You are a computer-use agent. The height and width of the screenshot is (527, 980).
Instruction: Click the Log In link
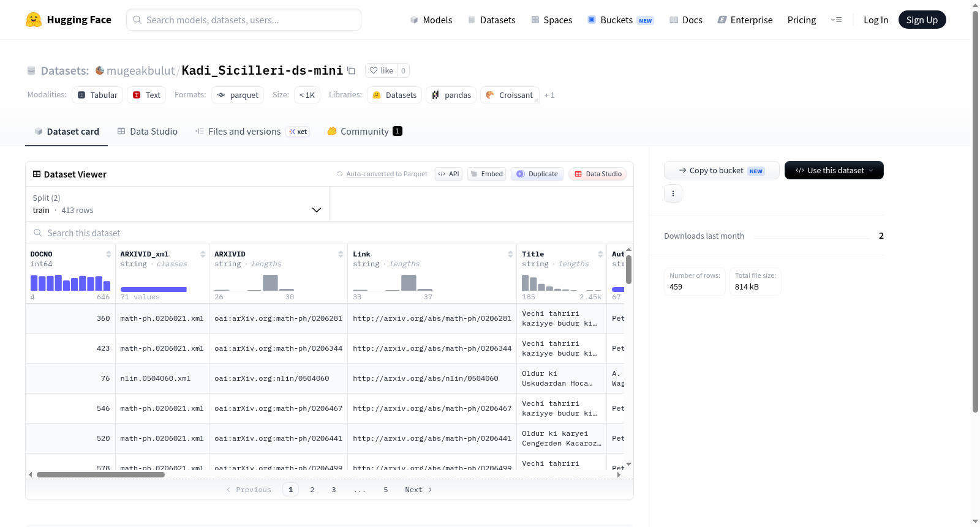coord(876,20)
